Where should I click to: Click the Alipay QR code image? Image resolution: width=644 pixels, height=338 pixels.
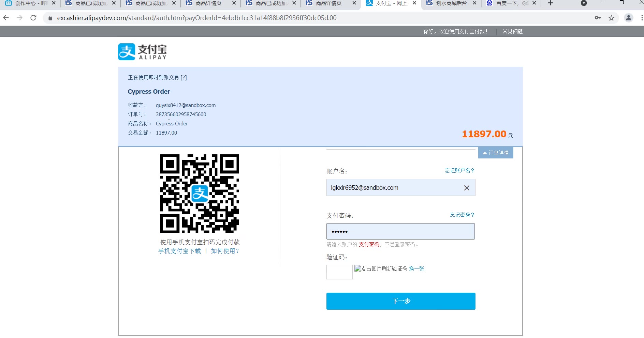(200, 194)
